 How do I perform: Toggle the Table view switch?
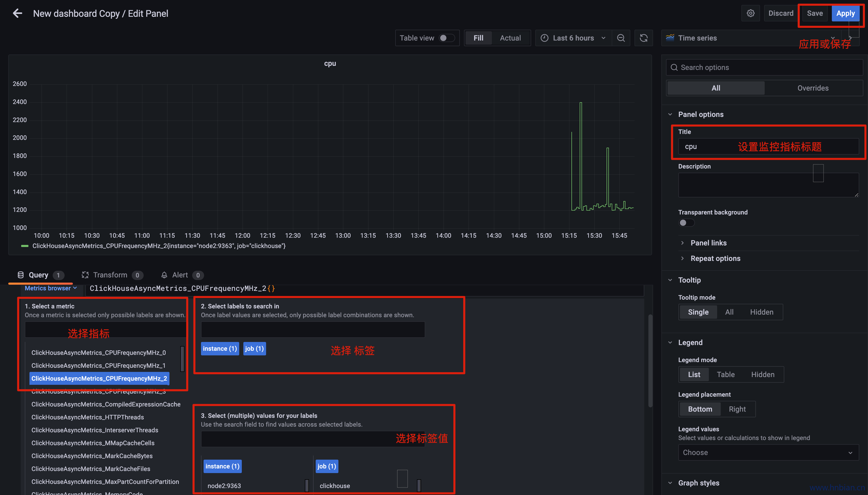click(x=446, y=38)
